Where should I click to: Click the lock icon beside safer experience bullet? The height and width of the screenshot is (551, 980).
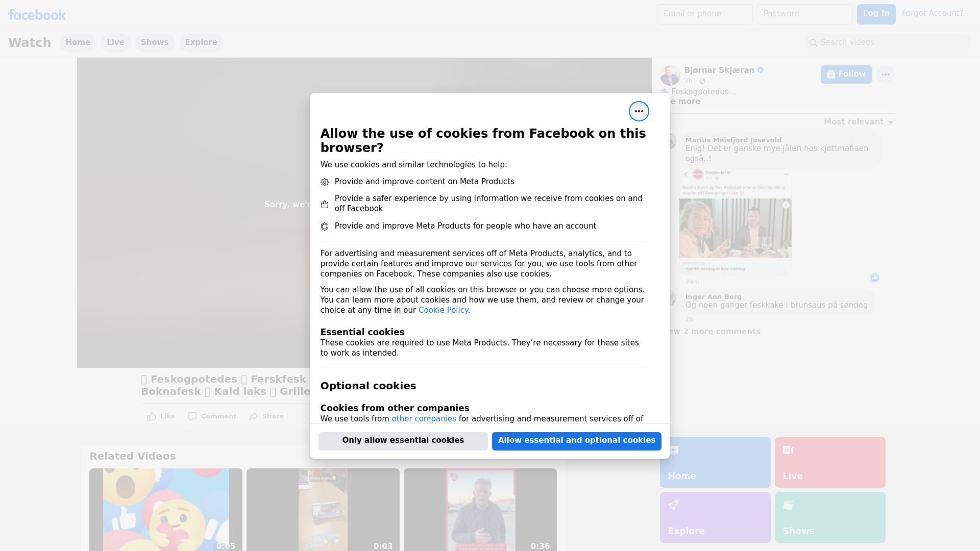coord(325,204)
